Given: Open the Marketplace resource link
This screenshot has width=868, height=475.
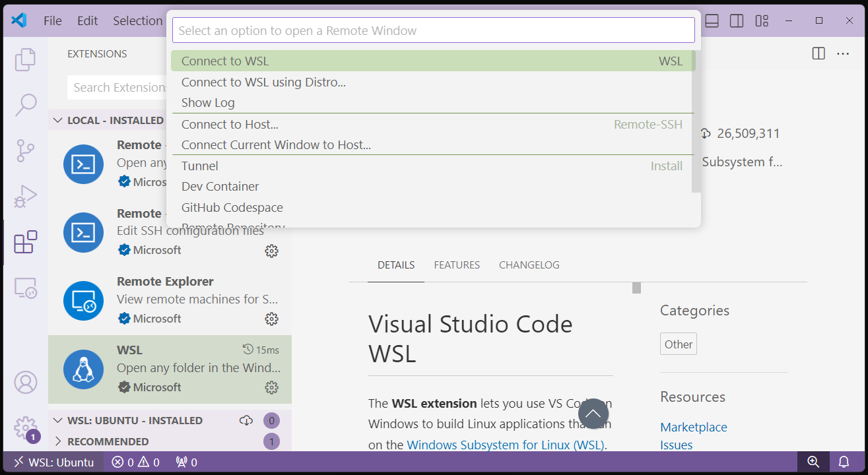Looking at the screenshot, I should pos(694,427).
